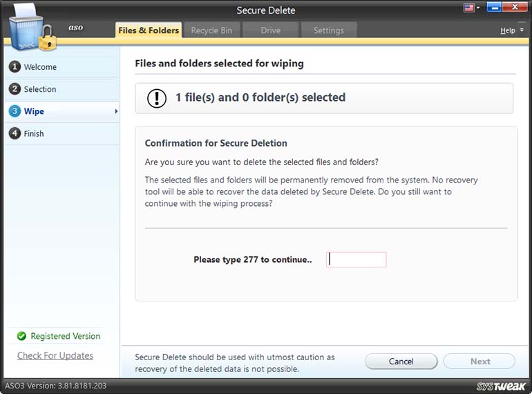
Task: Click the Registered Version label
Action: pos(66,336)
